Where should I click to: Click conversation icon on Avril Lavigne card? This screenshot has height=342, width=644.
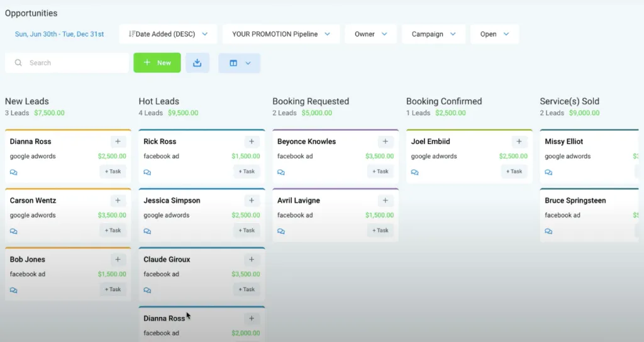click(281, 231)
